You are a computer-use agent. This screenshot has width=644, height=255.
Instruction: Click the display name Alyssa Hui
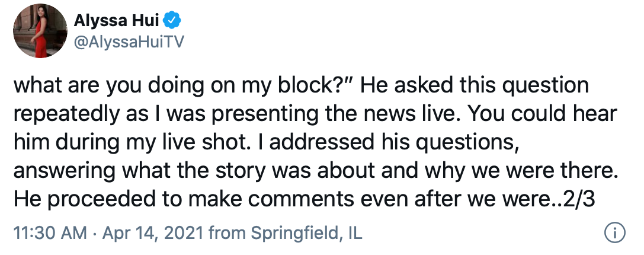(x=117, y=21)
